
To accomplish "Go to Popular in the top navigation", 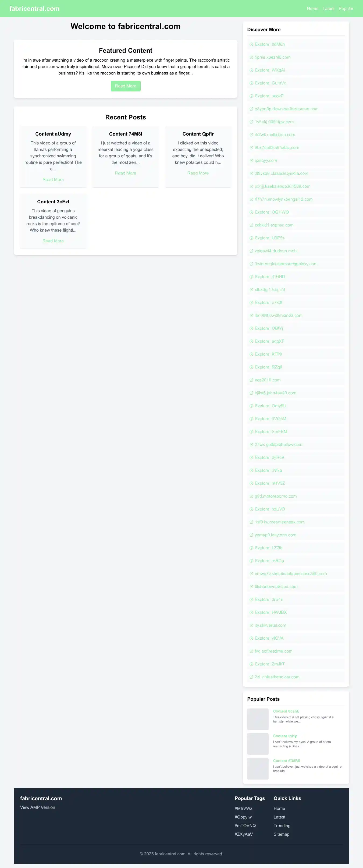I will point(346,8).
